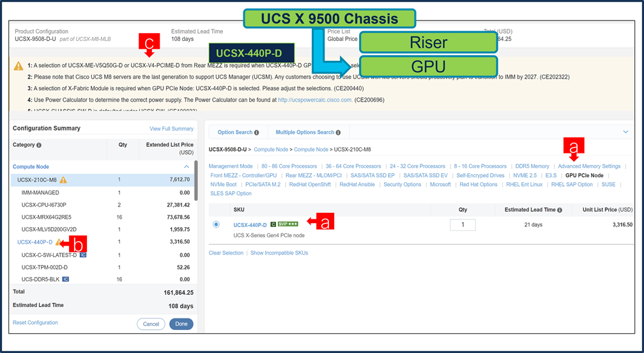Click the Done button
This screenshot has height=353, width=644.
tap(181, 324)
